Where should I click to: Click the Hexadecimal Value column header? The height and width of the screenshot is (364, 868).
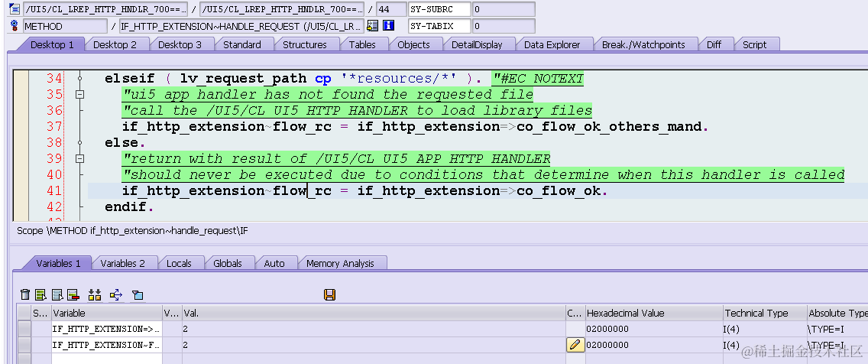pos(654,313)
